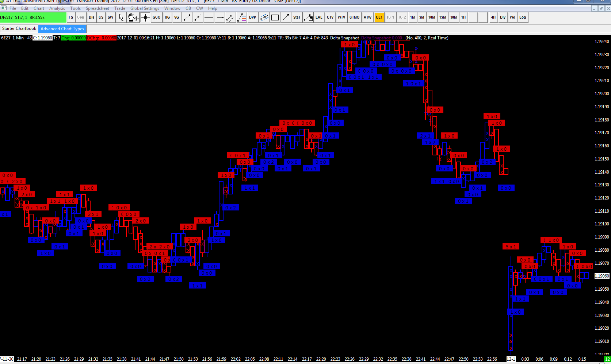Open the line calculator tool
This screenshot has height=364, width=611.
(x=308, y=17)
